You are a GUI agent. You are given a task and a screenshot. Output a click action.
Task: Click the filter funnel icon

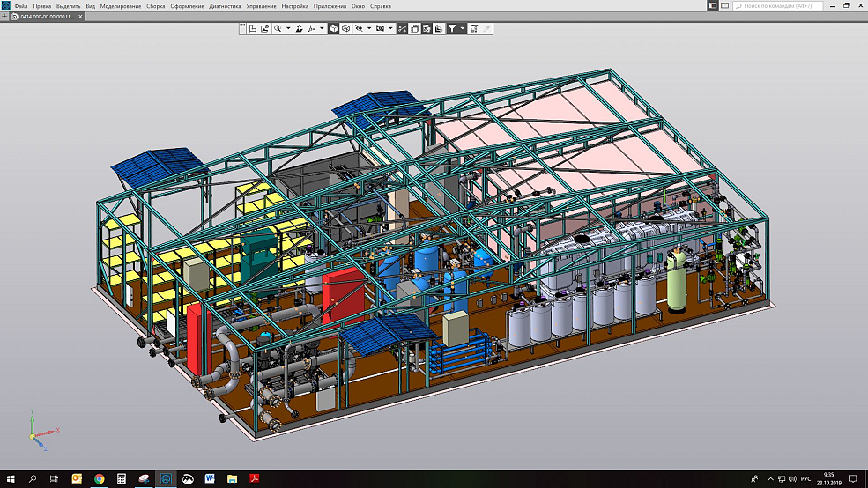click(x=451, y=28)
